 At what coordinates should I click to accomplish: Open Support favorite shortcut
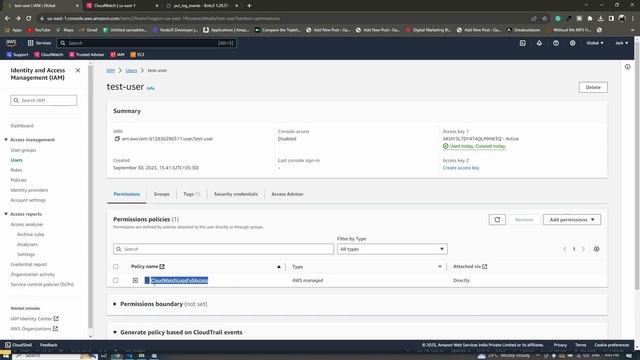pyautogui.click(x=17, y=54)
